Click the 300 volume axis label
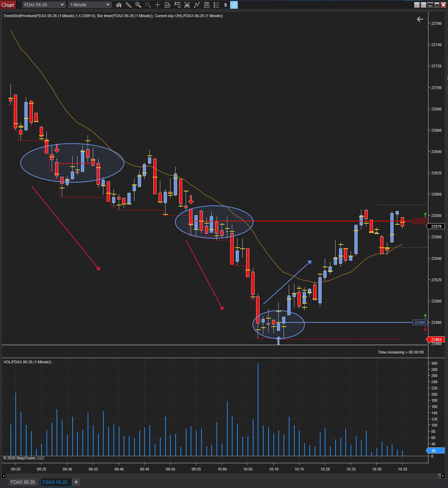The height and width of the screenshot is (488, 448). coord(434,363)
